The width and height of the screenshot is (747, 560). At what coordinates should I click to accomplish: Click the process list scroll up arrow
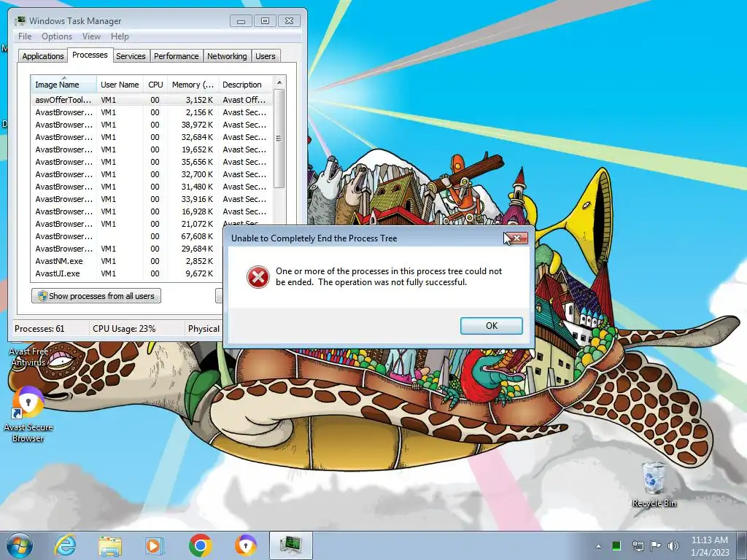pyautogui.click(x=279, y=82)
